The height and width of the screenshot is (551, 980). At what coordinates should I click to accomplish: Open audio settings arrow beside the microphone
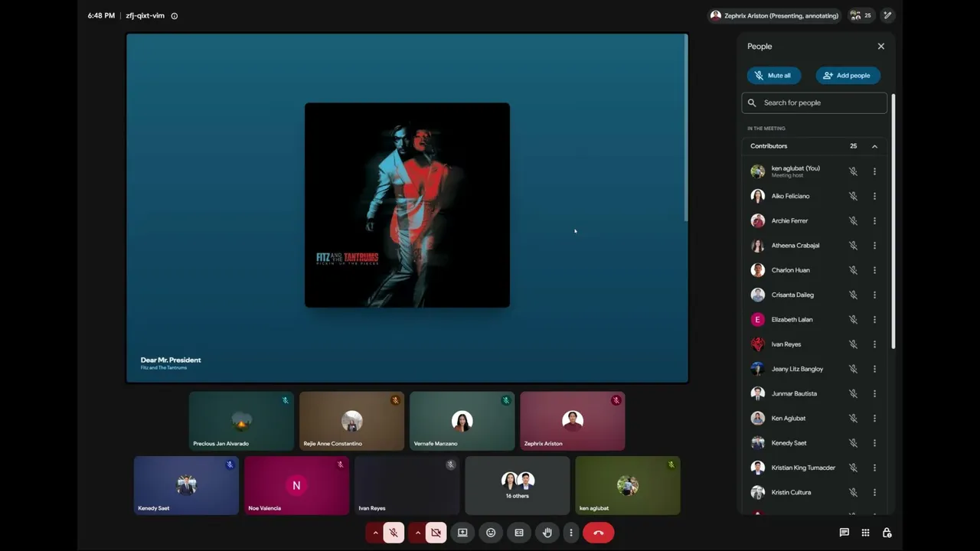tap(375, 533)
